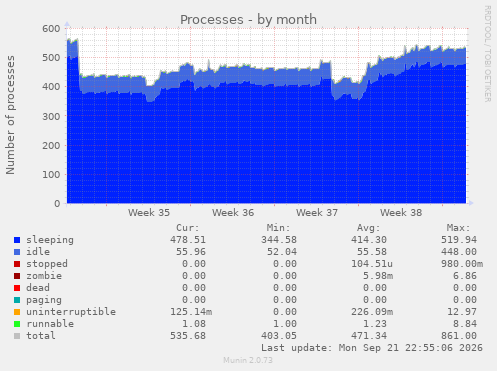The height and width of the screenshot is (371, 497).
Task: Select the 'uninterruptible' legend label
Action: coord(71,312)
